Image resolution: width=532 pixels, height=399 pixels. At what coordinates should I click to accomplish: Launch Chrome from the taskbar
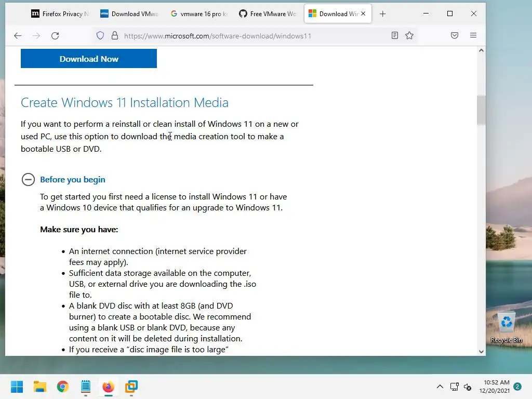pyautogui.click(x=63, y=387)
